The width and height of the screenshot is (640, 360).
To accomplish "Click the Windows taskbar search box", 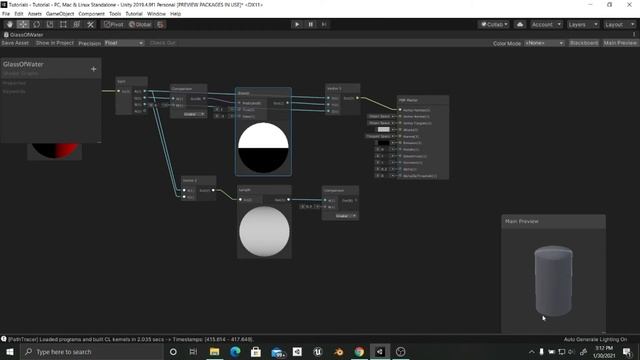I will tap(92, 352).
